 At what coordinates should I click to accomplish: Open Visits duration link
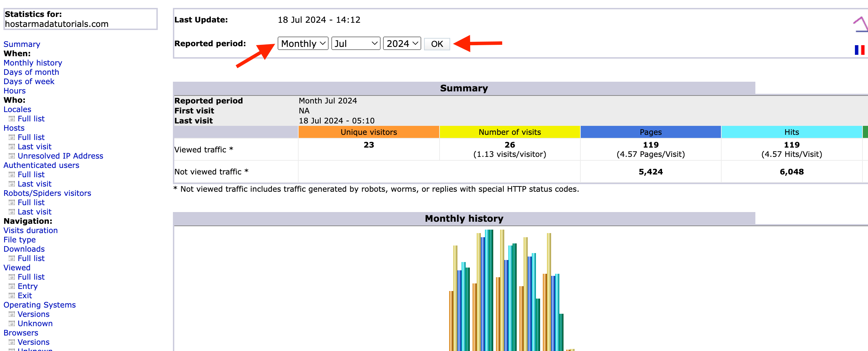tap(31, 230)
